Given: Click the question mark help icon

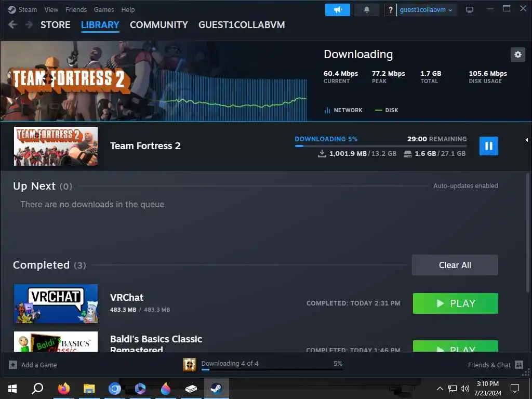Looking at the screenshot, I should (390, 10).
